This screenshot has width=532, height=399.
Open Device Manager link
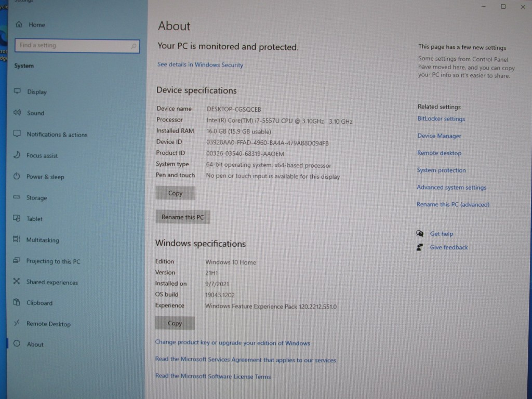(439, 136)
